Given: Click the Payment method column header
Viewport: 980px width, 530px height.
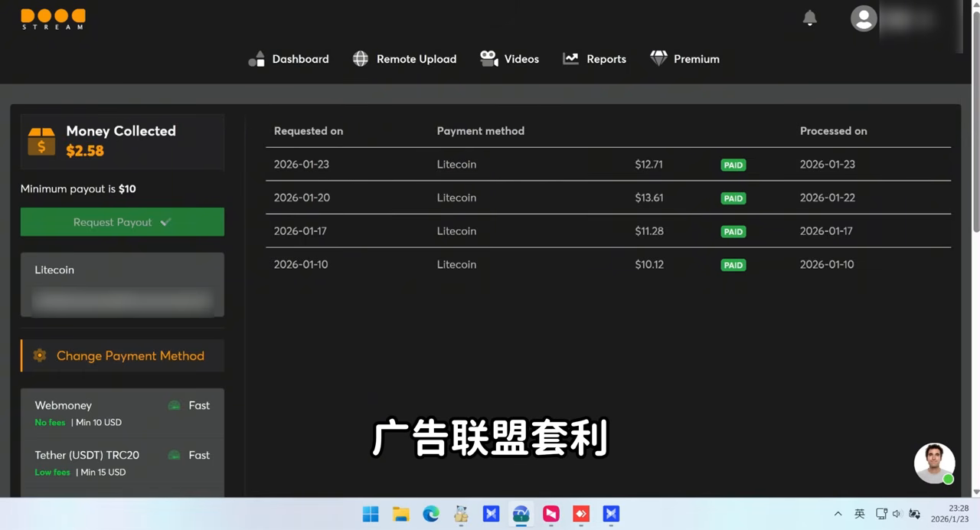Looking at the screenshot, I should click(481, 131).
